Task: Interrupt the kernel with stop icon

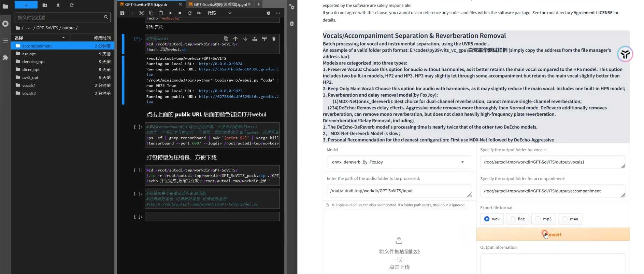Action: coord(180,13)
